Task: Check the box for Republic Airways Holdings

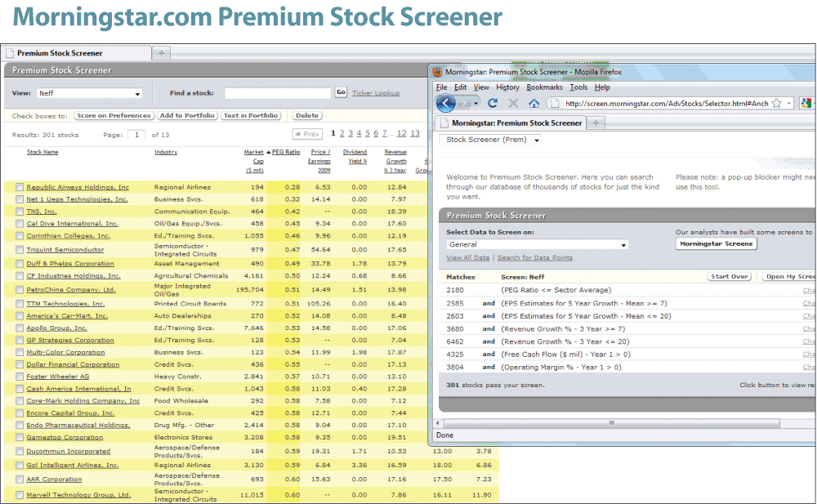Action: coord(20,187)
